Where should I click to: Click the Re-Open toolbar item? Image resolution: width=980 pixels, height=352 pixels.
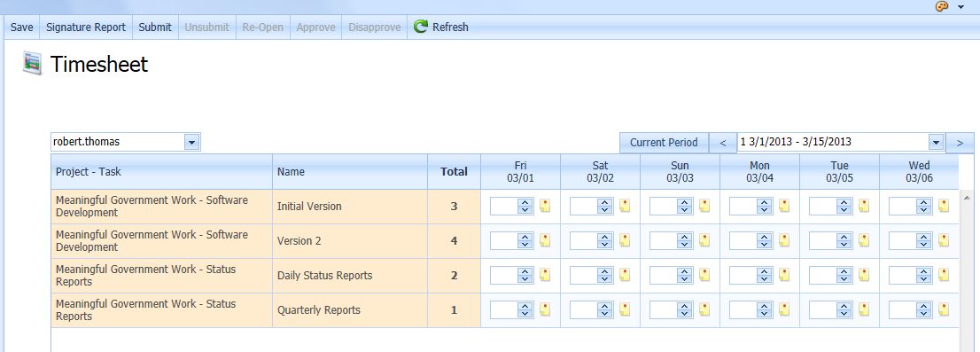click(262, 27)
